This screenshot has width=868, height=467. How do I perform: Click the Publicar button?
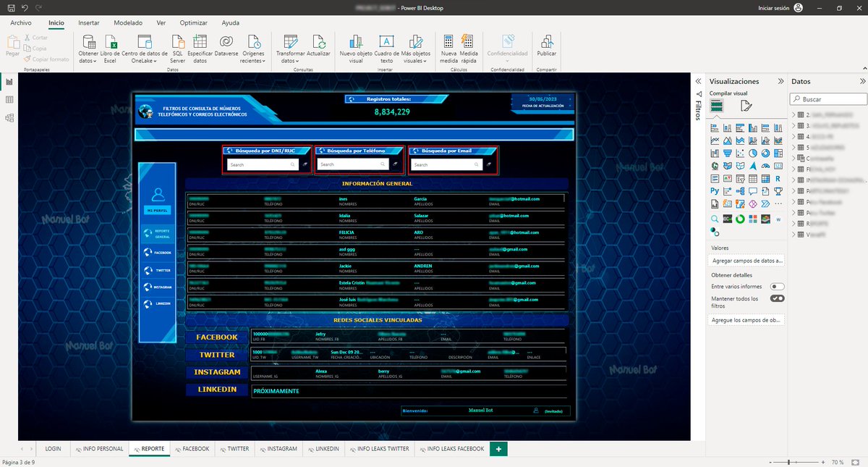(x=547, y=45)
